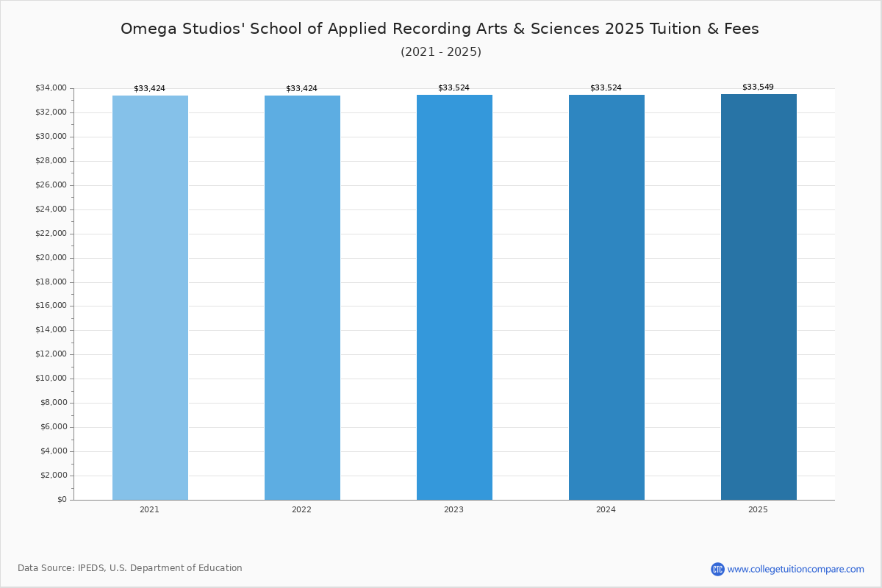Click the 2023 x-axis label
This screenshot has width=882, height=588.
point(453,509)
